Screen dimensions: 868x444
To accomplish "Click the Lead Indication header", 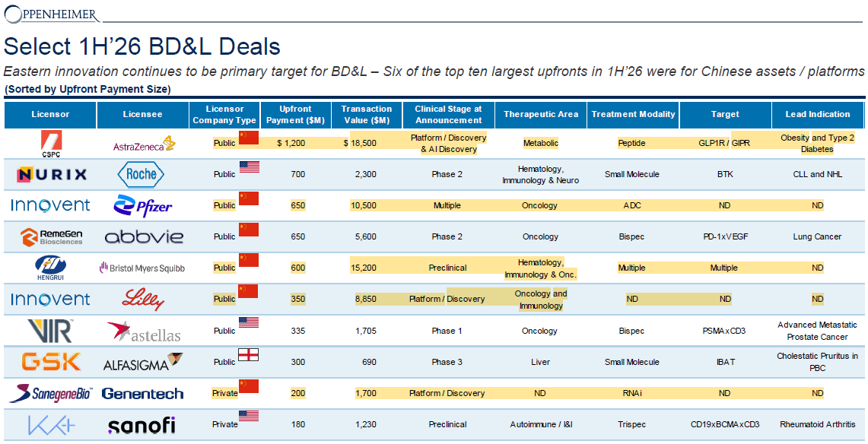I will (818, 115).
